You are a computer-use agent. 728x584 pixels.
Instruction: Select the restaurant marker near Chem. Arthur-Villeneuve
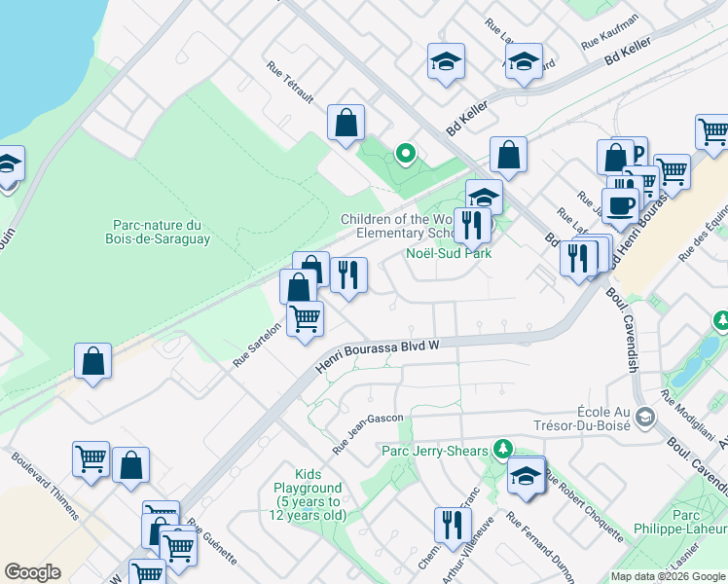click(x=454, y=528)
